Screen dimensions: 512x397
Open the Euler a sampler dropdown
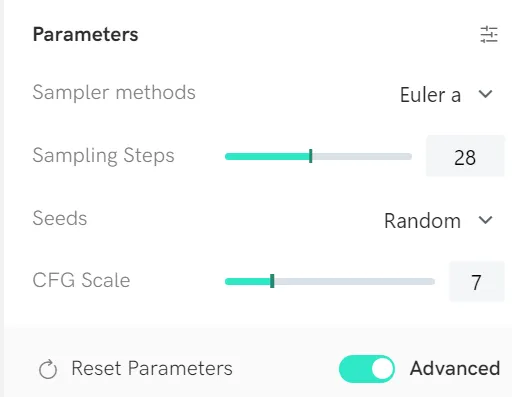[x=446, y=95]
